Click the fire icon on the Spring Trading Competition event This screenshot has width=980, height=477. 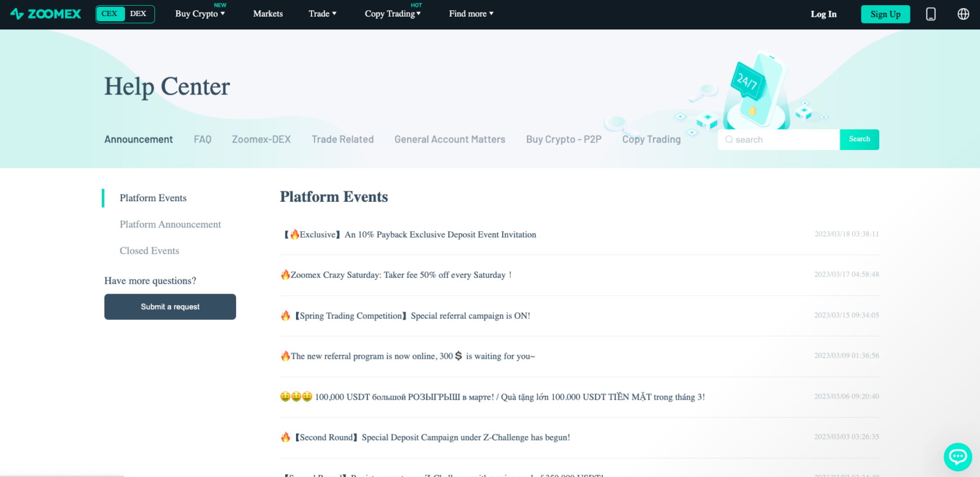coord(285,315)
